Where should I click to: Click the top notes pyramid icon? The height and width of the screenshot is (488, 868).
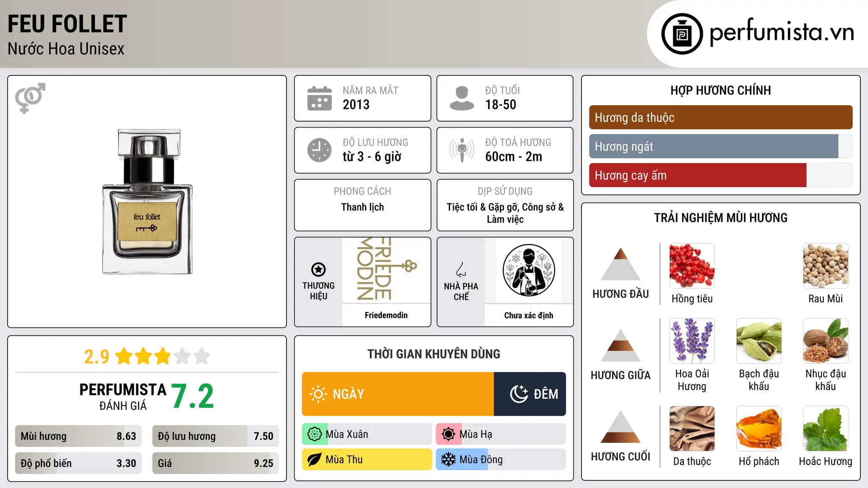[x=620, y=264]
